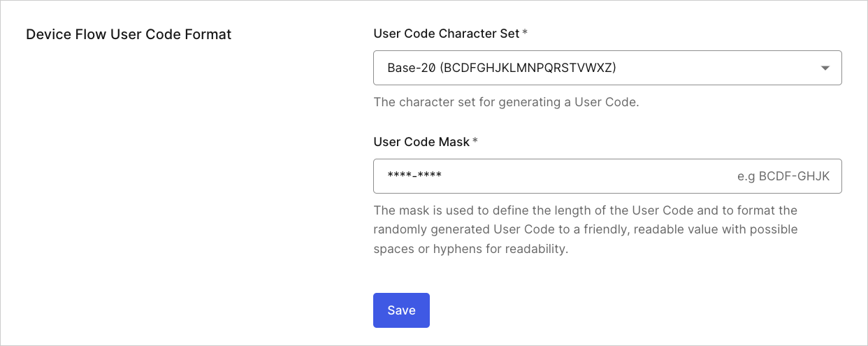Click empty space inside the mask field
This screenshot has height=346, width=868.
point(587,176)
